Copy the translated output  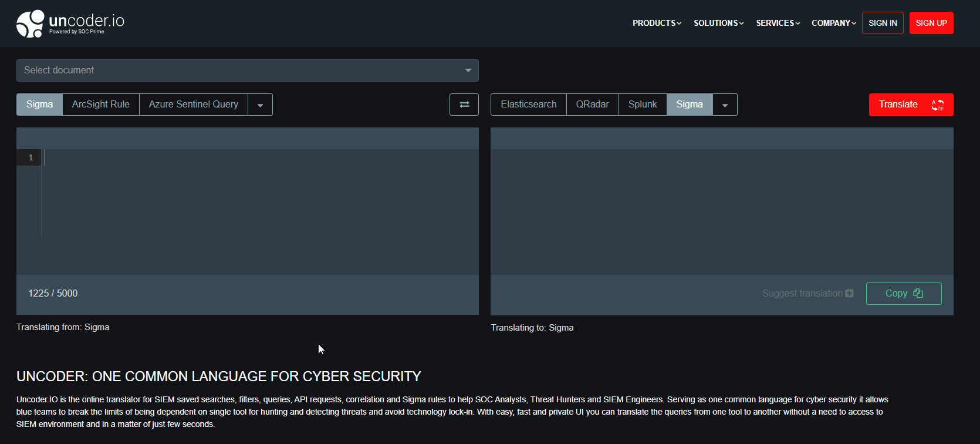(904, 294)
